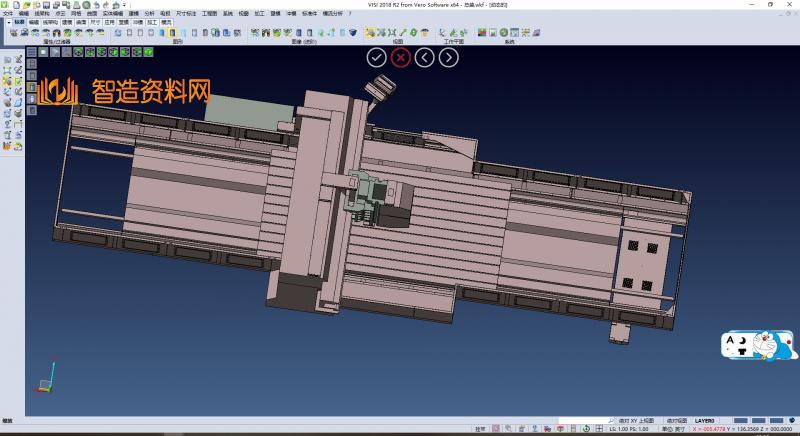Click the first blue color swatch in status bar

click(x=741, y=420)
